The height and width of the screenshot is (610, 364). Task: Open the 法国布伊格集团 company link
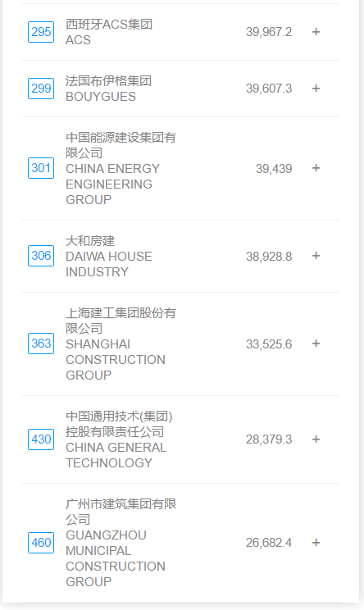pyautogui.click(x=108, y=81)
